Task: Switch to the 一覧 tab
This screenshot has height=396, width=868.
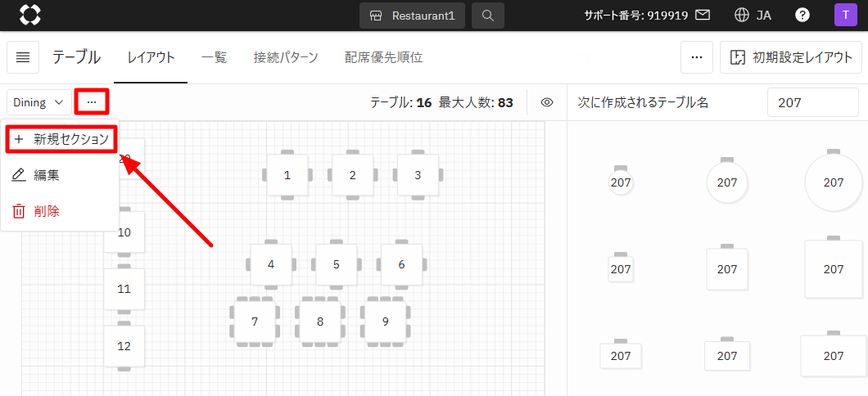Action: [x=214, y=57]
